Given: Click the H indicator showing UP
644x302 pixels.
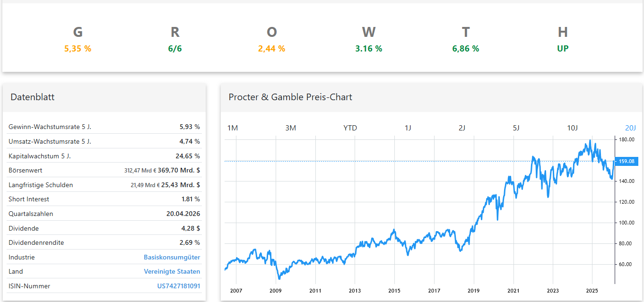Looking at the screenshot, I should [x=563, y=48].
